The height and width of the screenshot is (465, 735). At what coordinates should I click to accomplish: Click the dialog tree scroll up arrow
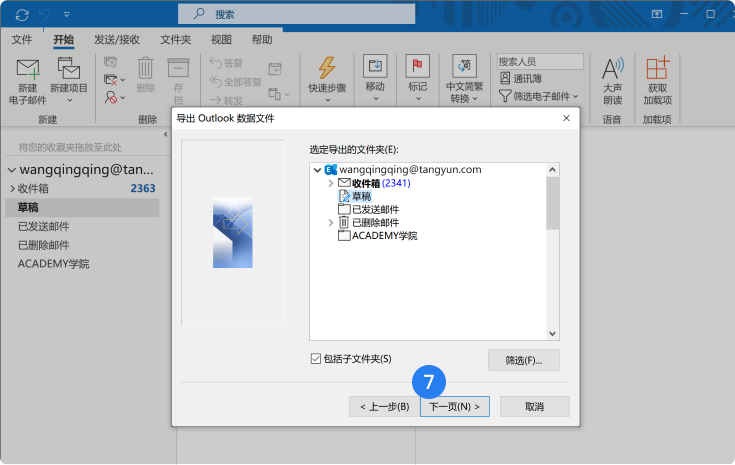[552, 170]
